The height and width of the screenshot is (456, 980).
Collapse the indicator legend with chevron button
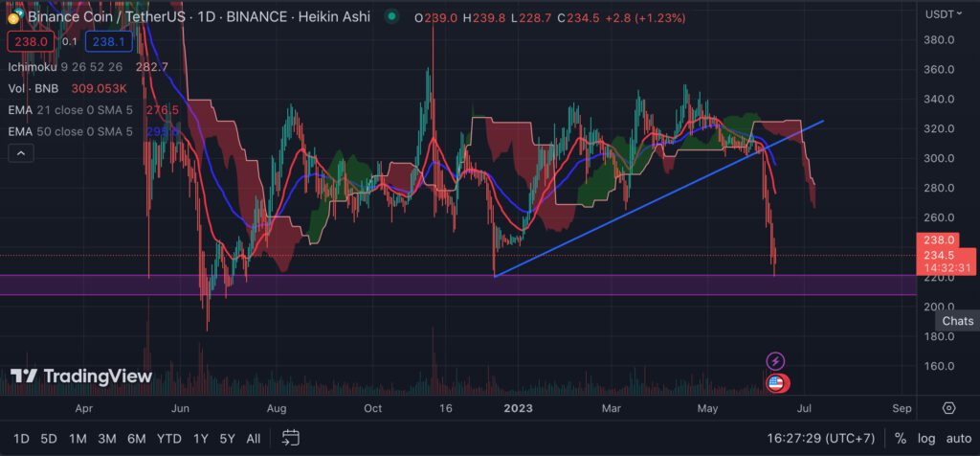(21, 152)
